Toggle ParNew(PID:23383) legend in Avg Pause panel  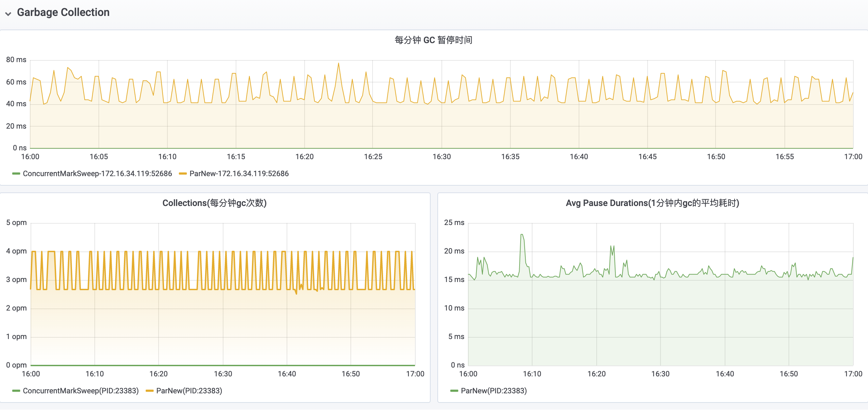click(x=493, y=391)
